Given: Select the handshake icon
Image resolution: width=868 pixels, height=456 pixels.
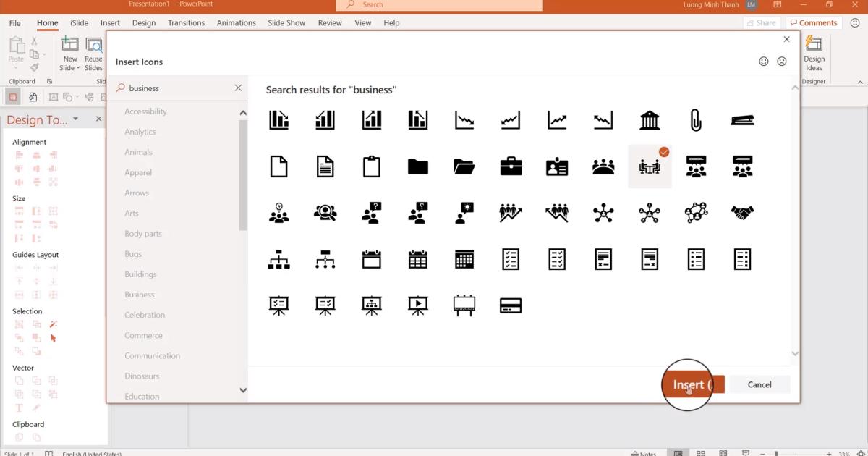Looking at the screenshot, I should [x=742, y=212].
